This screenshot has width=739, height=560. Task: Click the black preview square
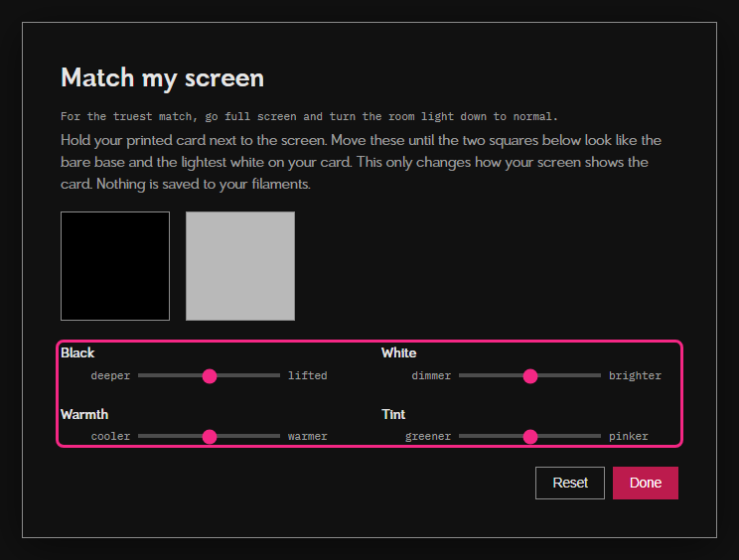115,266
